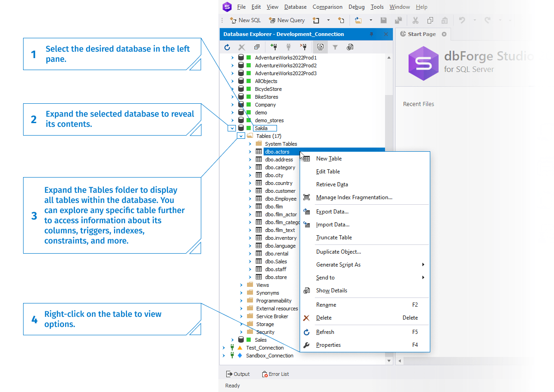This screenshot has width=554, height=392.
Task: Close the Database Explorer panel
Action: point(386,34)
